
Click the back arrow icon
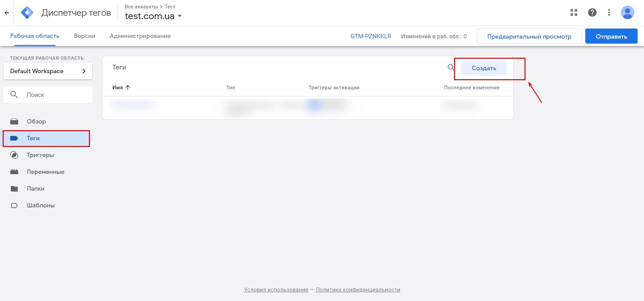(x=7, y=13)
